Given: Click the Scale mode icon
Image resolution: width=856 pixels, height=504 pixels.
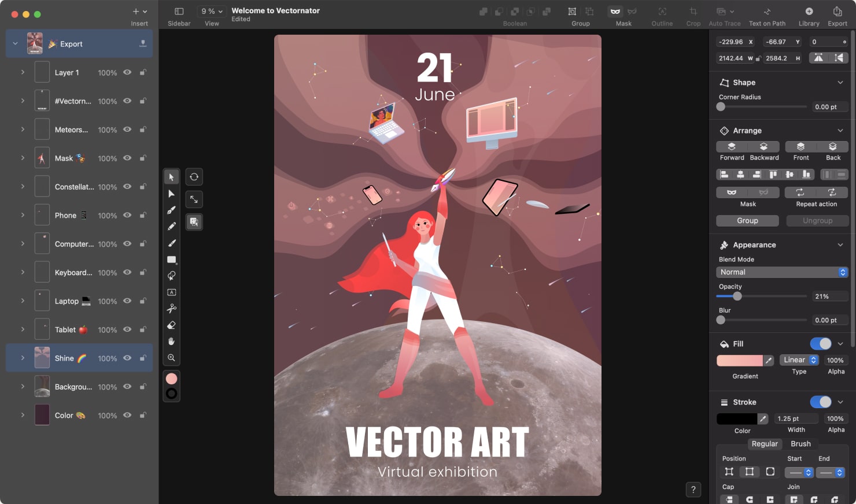Looking at the screenshot, I should (194, 199).
